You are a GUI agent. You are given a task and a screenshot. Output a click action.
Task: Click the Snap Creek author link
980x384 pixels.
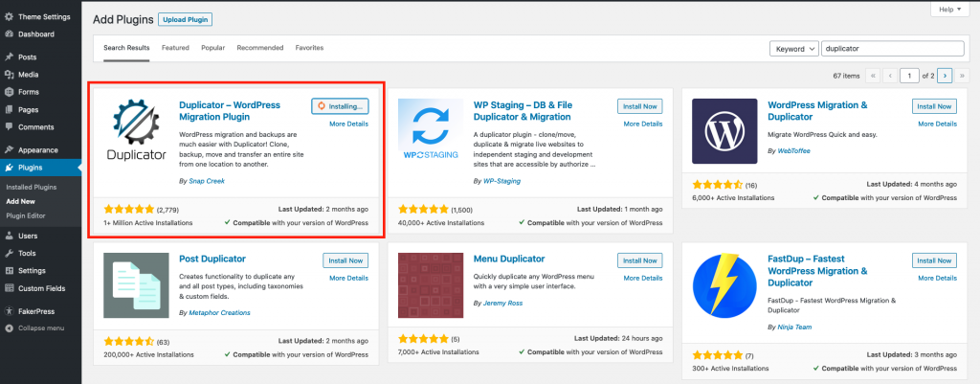[207, 181]
